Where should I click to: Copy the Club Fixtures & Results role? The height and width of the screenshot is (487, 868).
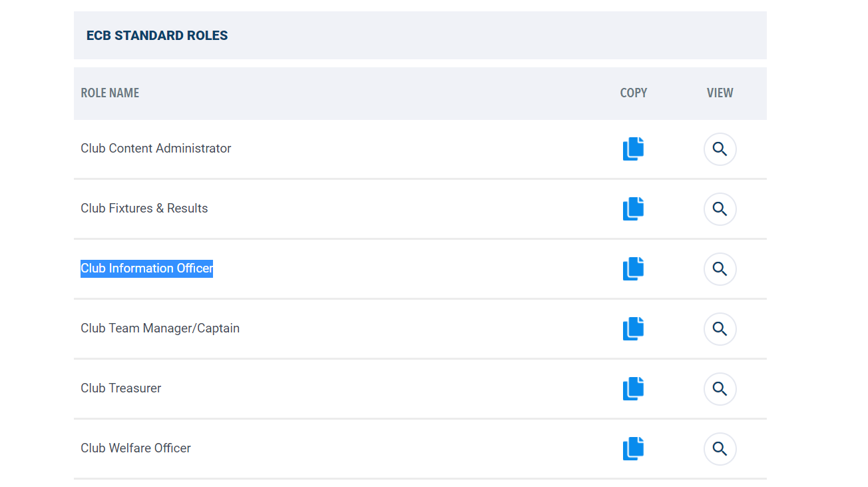coord(634,209)
